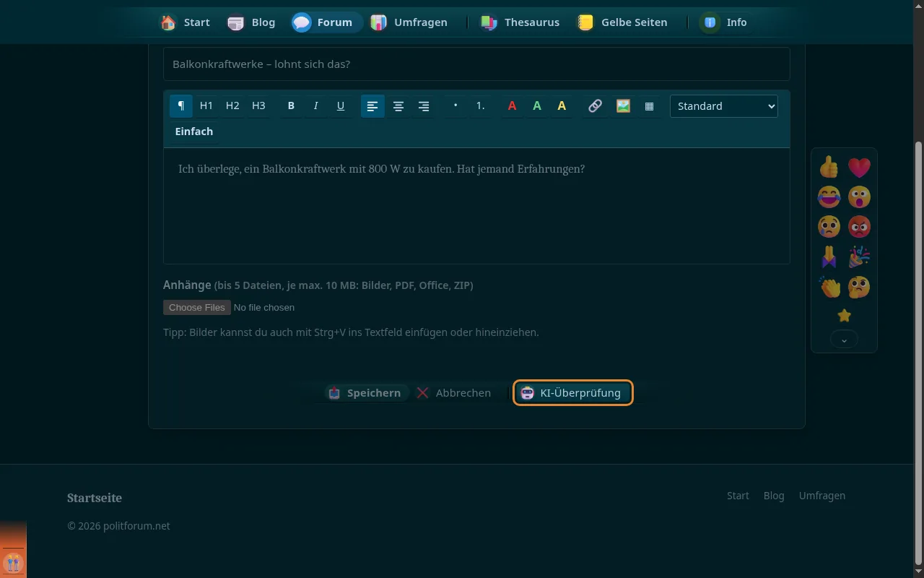Insert the thumbs-up emoji
Image resolution: width=924 pixels, height=578 pixels.
coord(829,168)
